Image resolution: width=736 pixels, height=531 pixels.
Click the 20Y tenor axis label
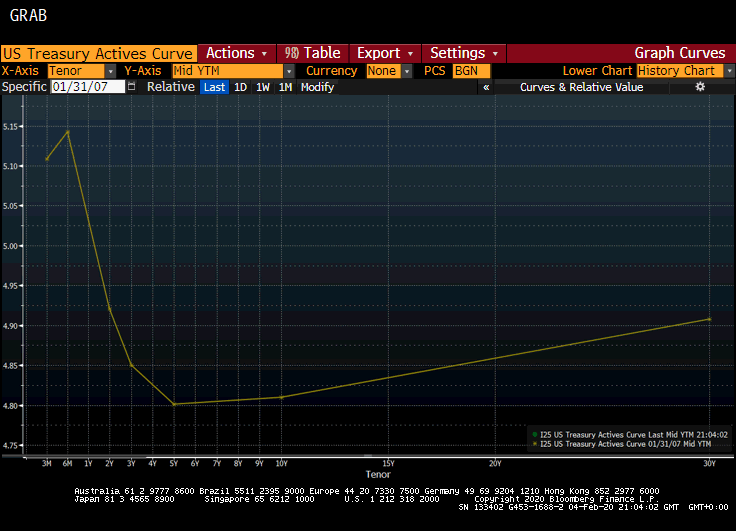[x=495, y=463]
